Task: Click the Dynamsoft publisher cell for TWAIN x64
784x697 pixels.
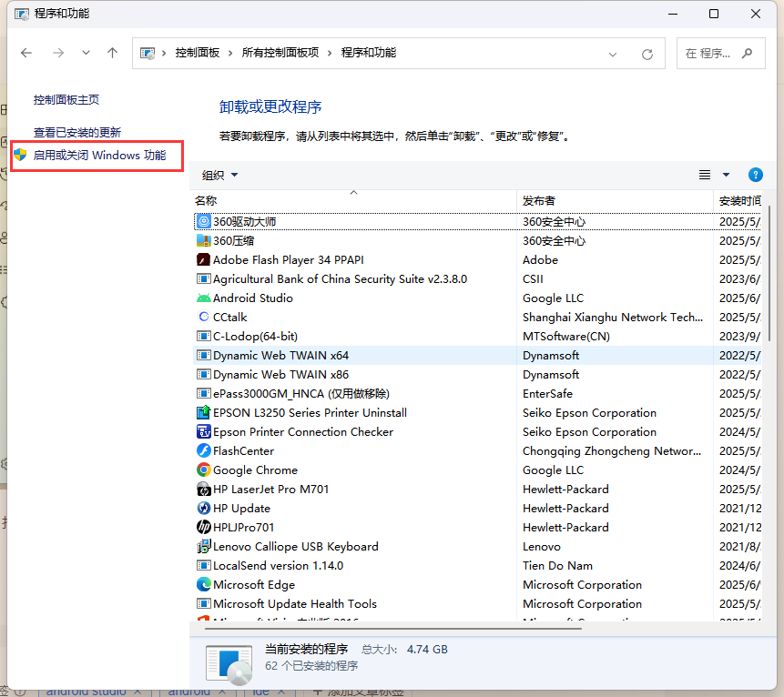Action: (x=551, y=355)
